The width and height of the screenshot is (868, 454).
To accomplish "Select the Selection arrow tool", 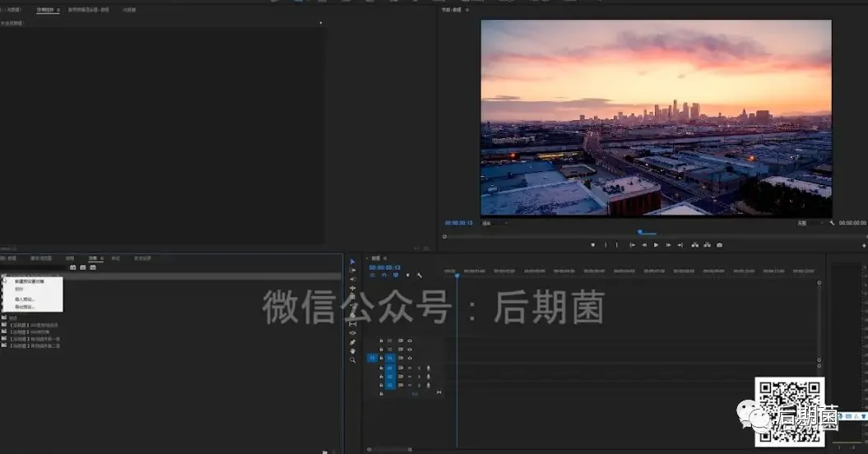I will [353, 262].
